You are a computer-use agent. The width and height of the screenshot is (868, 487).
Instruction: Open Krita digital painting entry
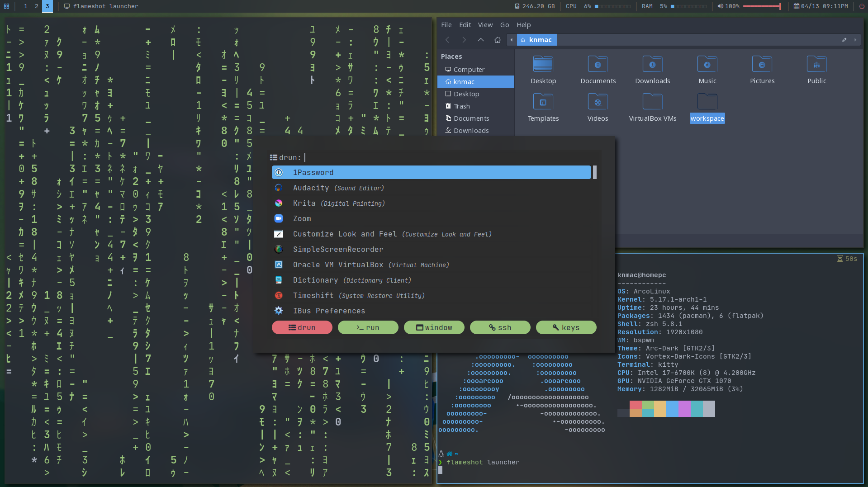click(x=431, y=203)
